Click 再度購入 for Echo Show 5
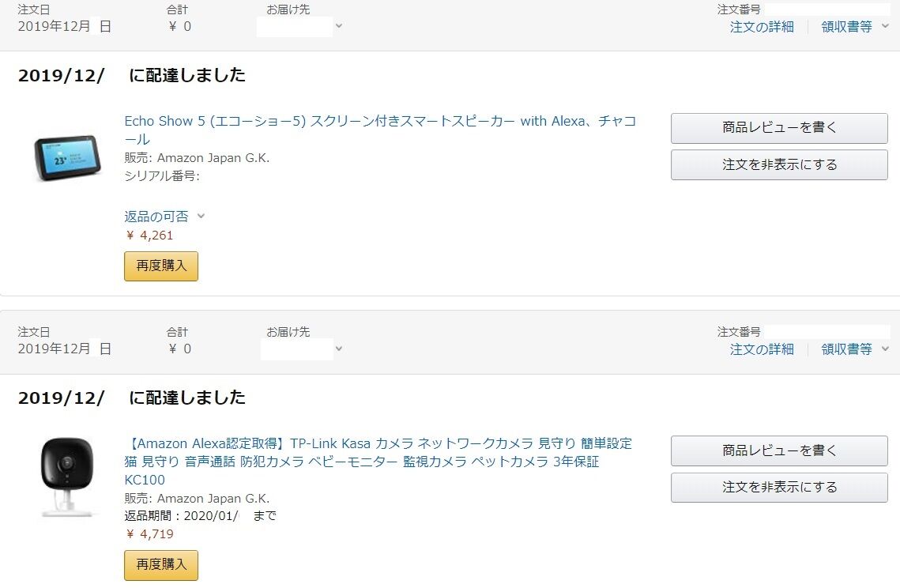Image resolution: width=900 pixels, height=588 pixels. pyautogui.click(x=161, y=266)
